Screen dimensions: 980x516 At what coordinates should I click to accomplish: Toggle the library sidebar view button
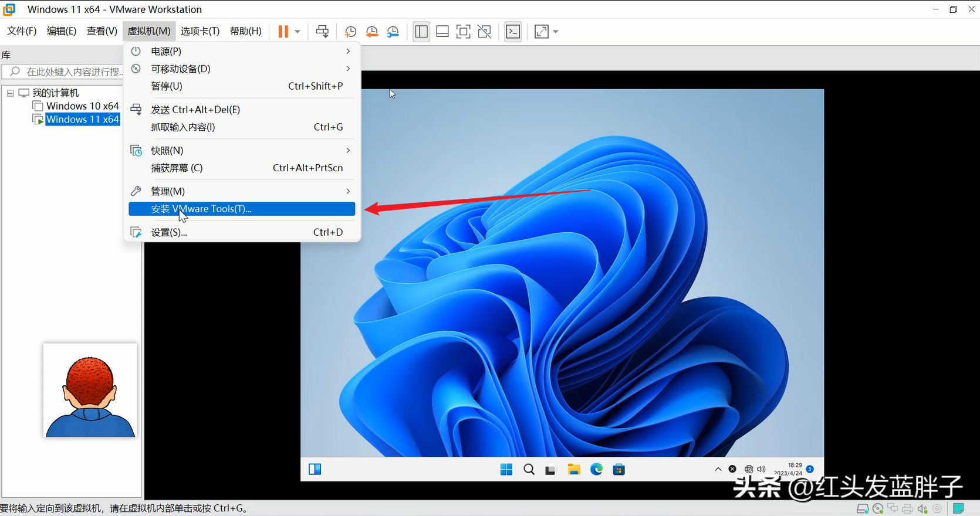(421, 32)
